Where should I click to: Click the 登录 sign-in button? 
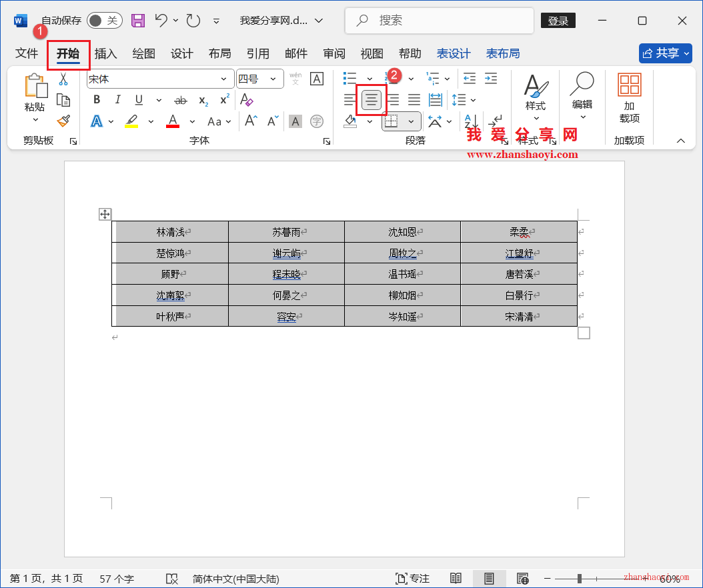(558, 21)
